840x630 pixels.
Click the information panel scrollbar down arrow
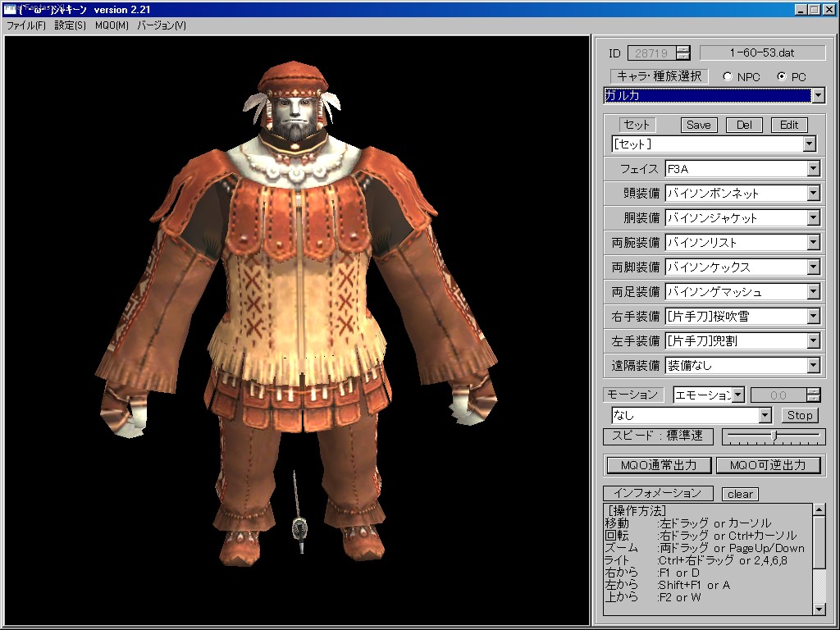[x=819, y=609]
